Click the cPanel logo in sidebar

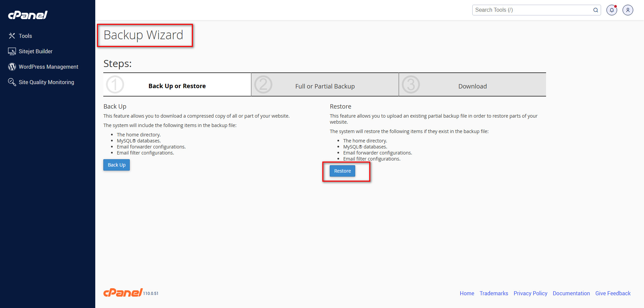[x=28, y=15]
